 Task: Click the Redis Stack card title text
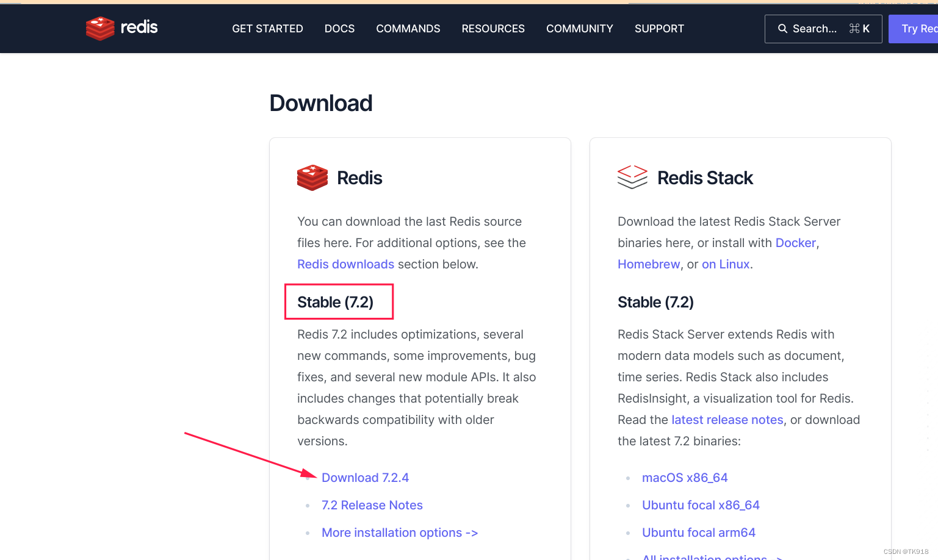pos(705,178)
